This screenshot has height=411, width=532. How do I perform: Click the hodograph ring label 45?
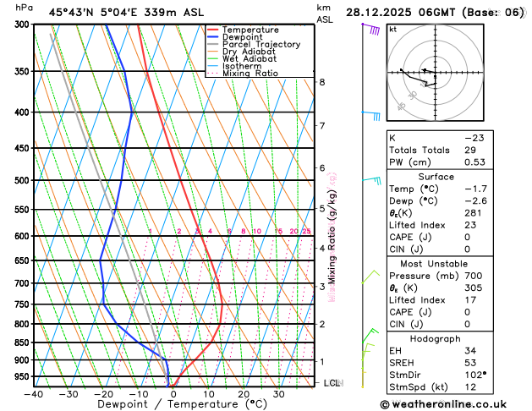(x=402, y=107)
